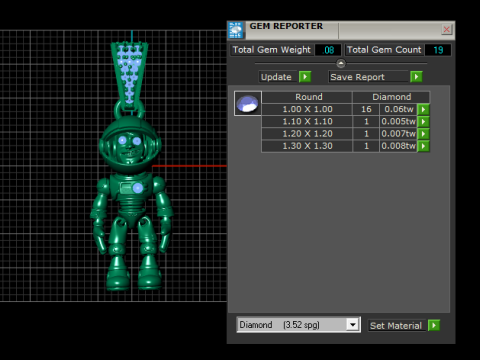This screenshot has height=360, width=480.
Task: Click the green arrow next to Update
Action: (305, 77)
